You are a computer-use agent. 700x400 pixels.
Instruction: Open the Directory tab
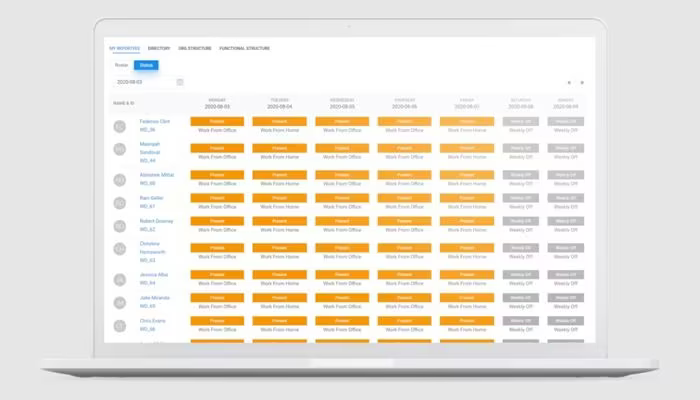click(159, 48)
